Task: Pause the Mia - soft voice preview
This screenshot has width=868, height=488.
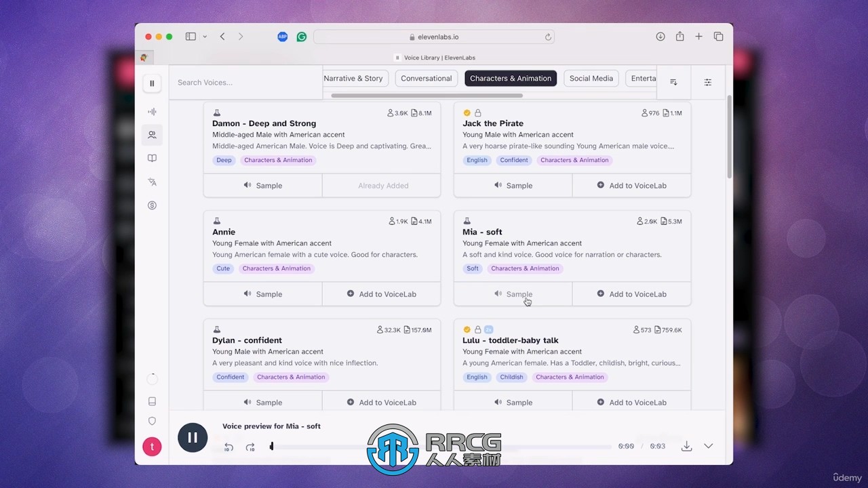Action: tap(193, 438)
